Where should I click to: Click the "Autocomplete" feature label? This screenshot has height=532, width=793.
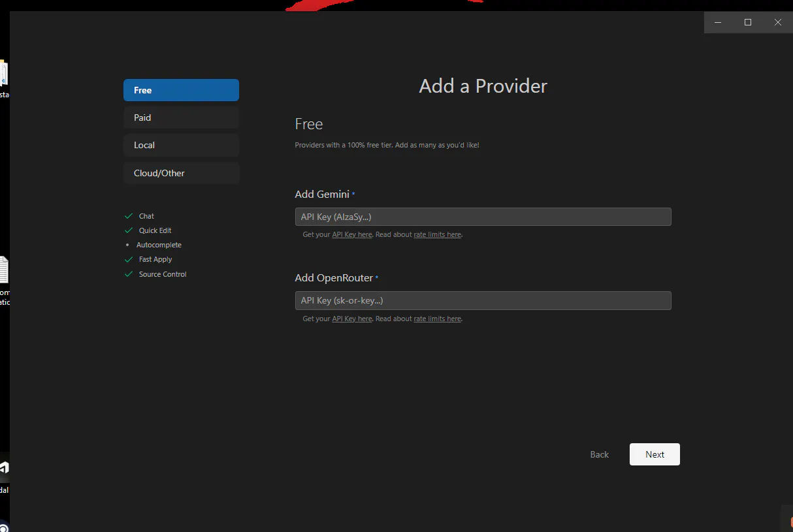(x=159, y=245)
